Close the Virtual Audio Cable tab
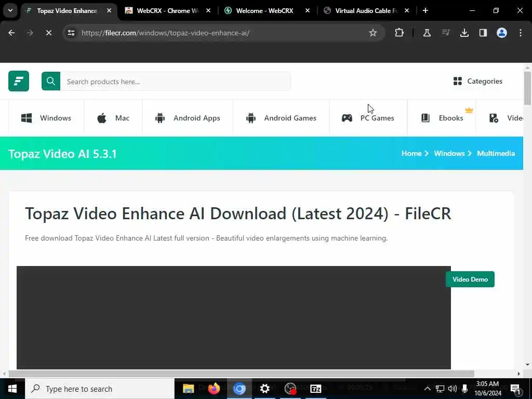532x399 pixels. pos(407,10)
